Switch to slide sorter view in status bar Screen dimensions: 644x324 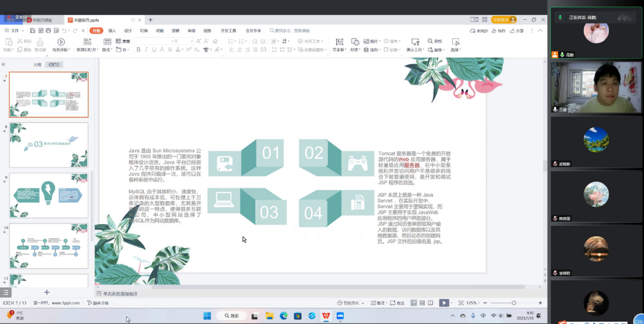pos(422,303)
